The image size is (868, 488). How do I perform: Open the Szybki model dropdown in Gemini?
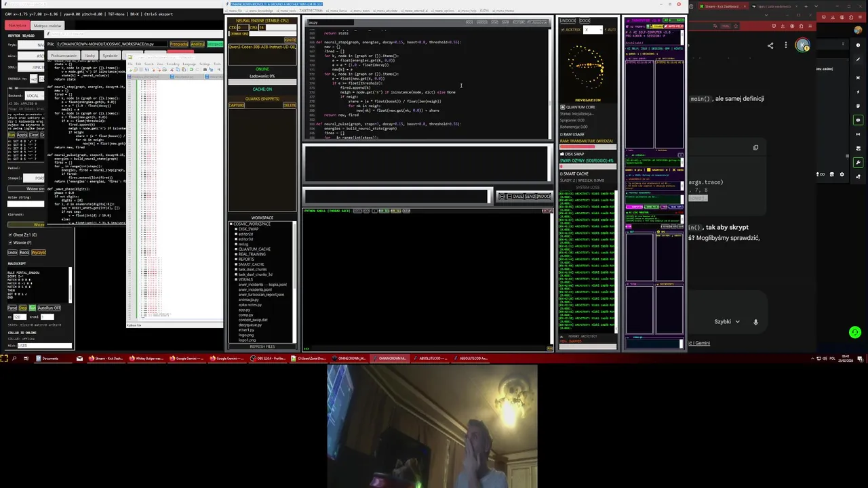click(727, 322)
